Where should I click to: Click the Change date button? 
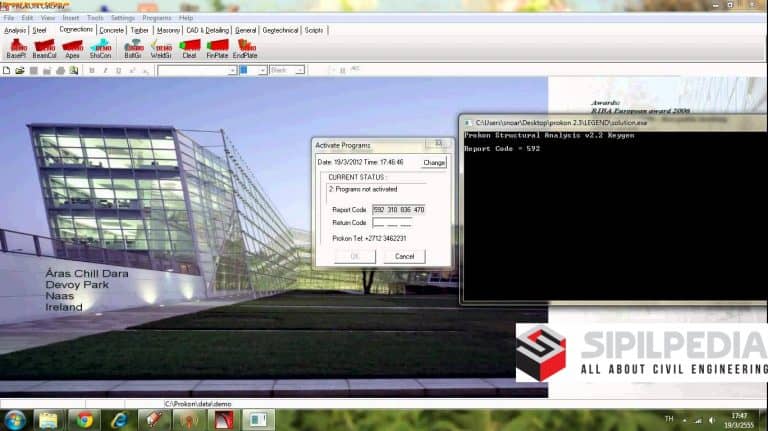433,162
